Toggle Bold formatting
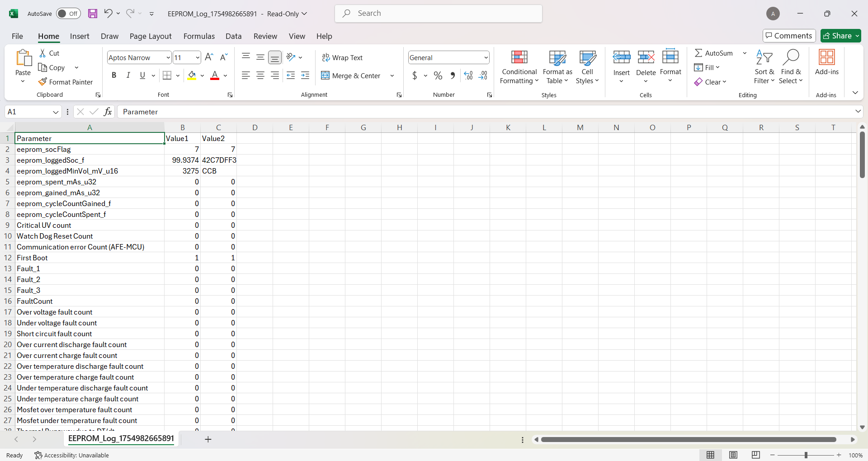Screen dimensions: 868x461 pos(114,75)
